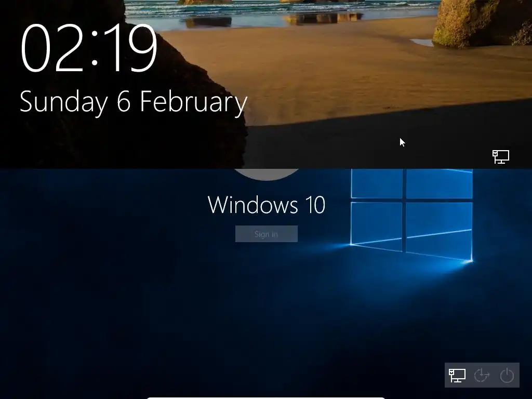Open network icon on sign-in screen tray

coord(457,376)
